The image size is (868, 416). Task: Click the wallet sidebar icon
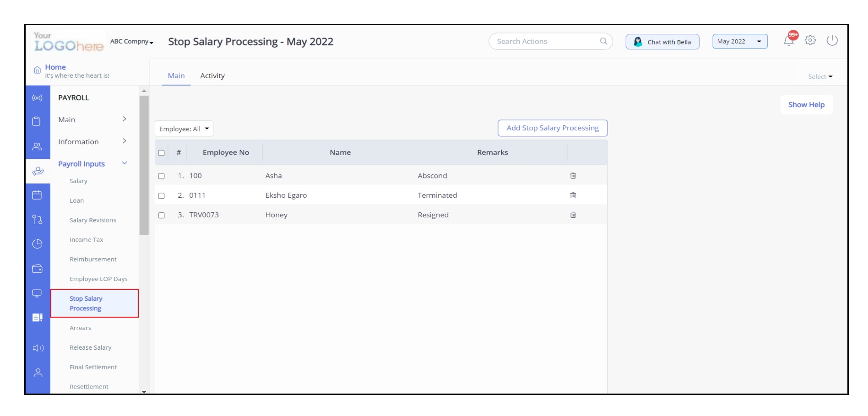coord(37,269)
